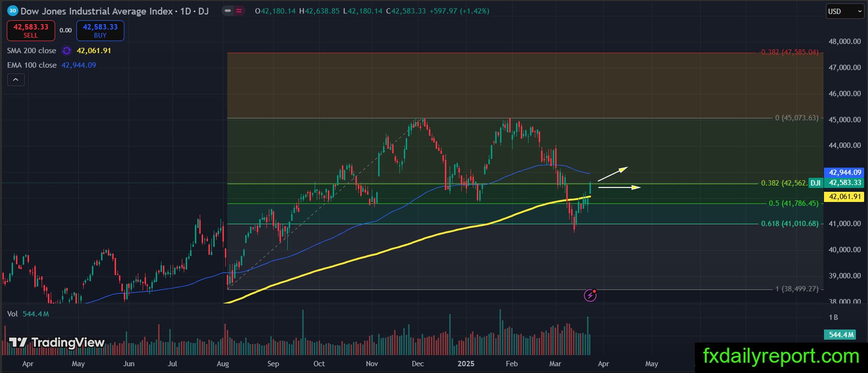Click the high price H42,638.85
Screen dimensions: 868x373
coord(319,11)
